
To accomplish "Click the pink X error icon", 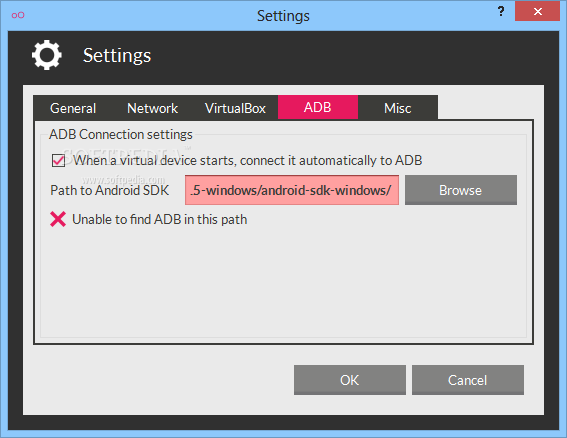I will click(x=58, y=219).
